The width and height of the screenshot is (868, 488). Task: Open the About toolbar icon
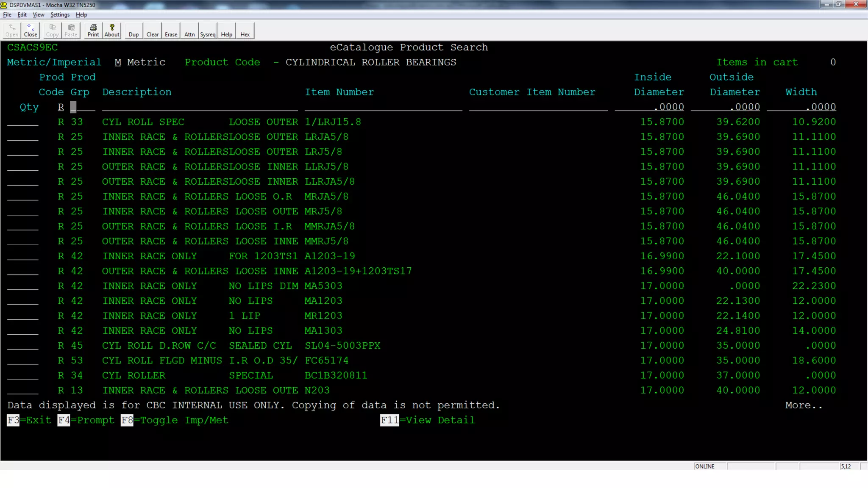pos(112,30)
